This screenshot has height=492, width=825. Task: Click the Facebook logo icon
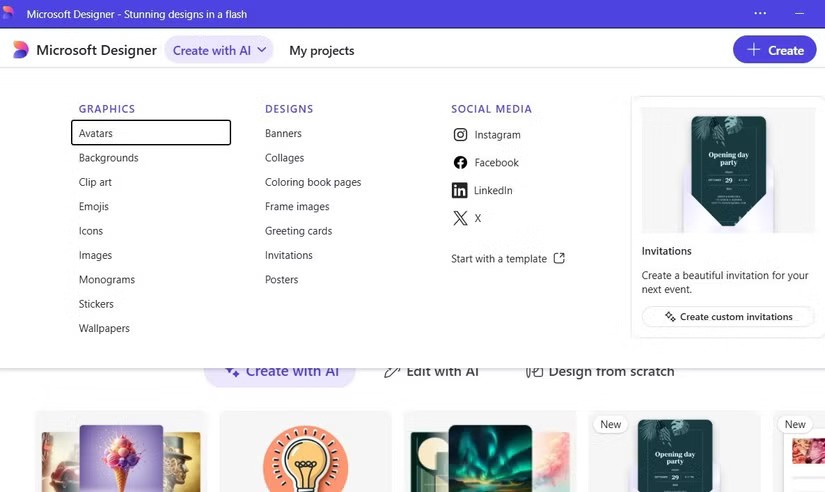(460, 163)
